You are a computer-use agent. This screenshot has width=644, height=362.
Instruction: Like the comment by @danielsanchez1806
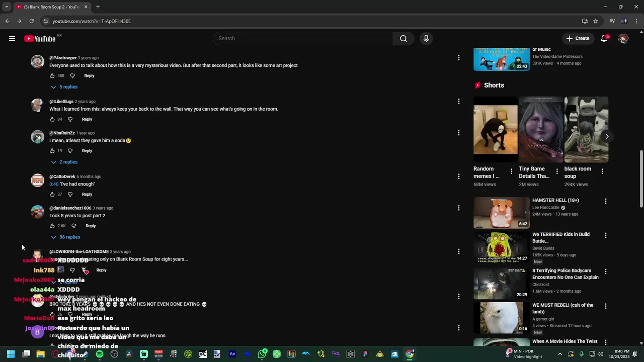52,226
